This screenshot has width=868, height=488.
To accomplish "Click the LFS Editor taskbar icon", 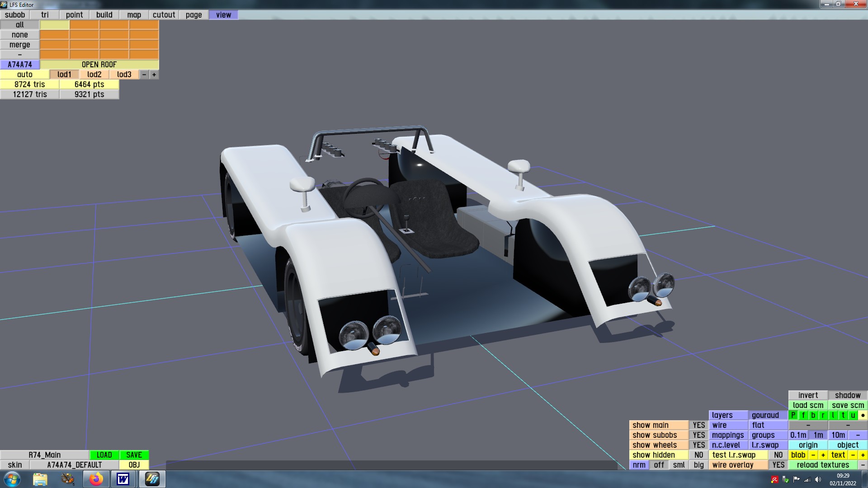I will tap(152, 479).
